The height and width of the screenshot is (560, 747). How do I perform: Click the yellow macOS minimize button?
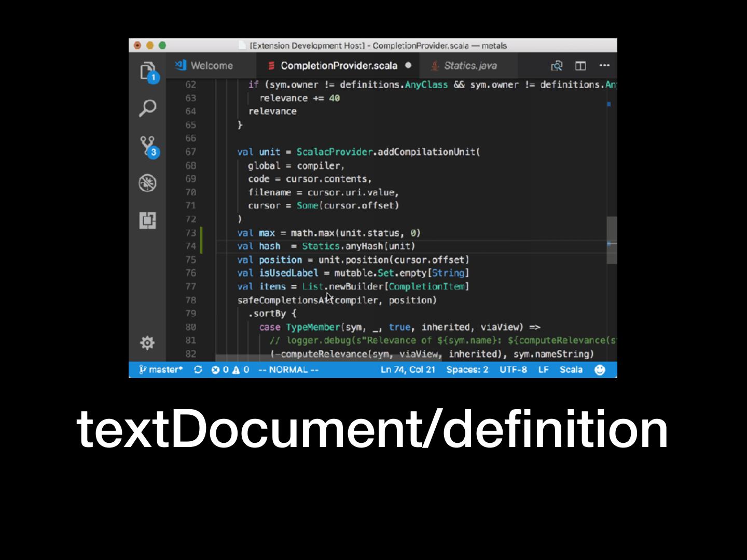[150, 46]
